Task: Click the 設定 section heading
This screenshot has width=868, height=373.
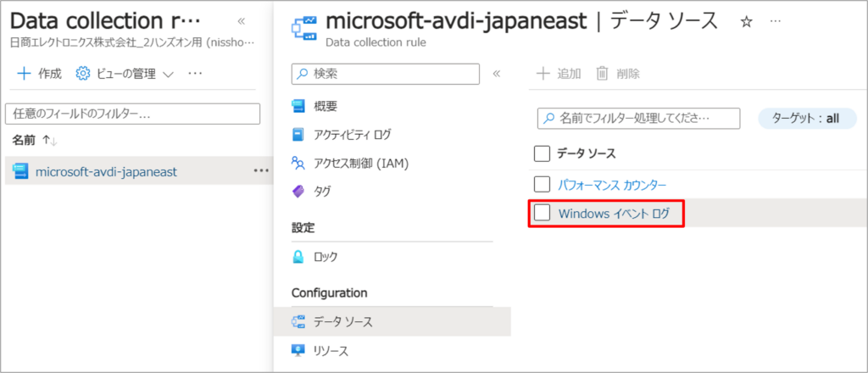Action: click(x=303, y=227)
